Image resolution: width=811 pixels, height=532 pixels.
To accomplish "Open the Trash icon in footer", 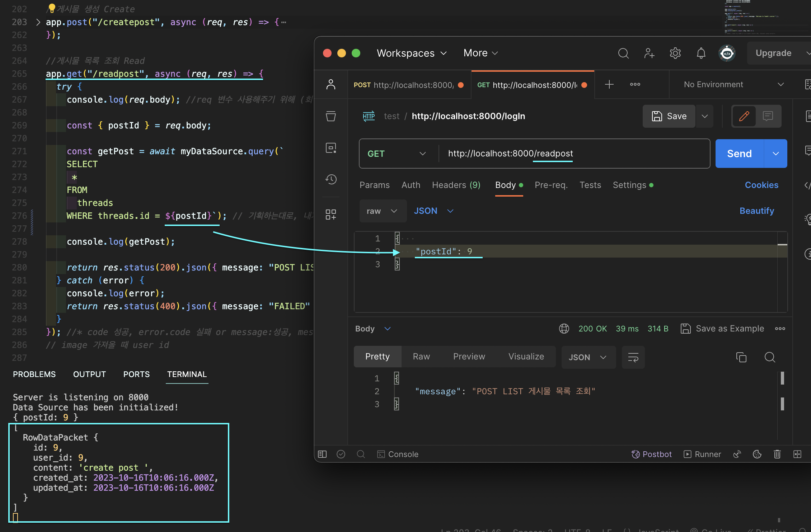I will [777, 454].
